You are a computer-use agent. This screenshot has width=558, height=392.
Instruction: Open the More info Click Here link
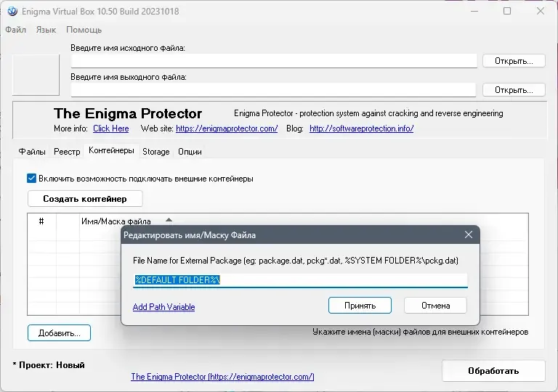[x=110, y=128]
